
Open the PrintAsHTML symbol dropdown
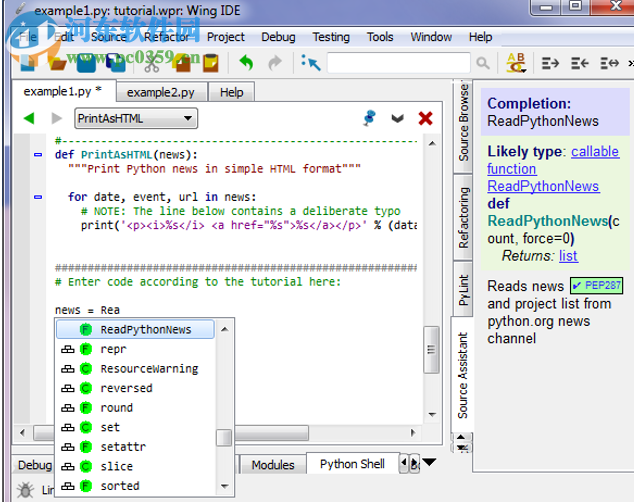coord(136,118)
